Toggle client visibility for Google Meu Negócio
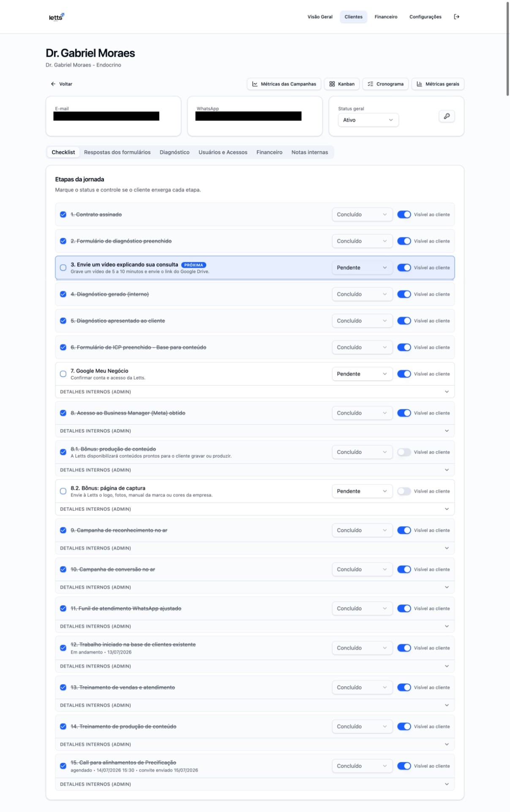Viewport: 510px width, 812px height. 404,374
